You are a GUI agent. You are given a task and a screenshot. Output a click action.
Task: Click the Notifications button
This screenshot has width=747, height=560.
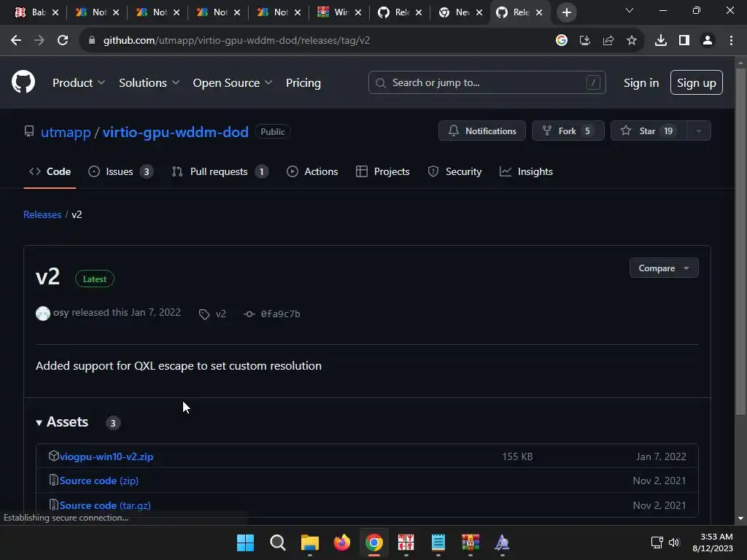[x=481, y=131]
